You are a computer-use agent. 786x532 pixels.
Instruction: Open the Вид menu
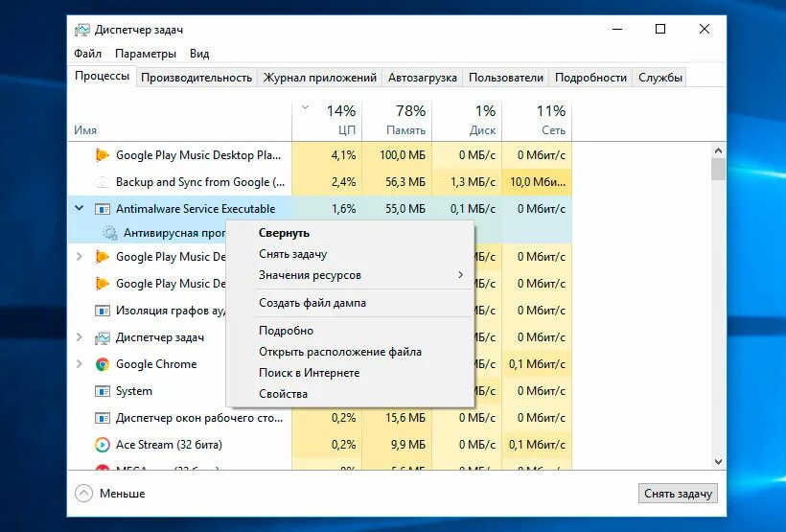tap(199, 54)
